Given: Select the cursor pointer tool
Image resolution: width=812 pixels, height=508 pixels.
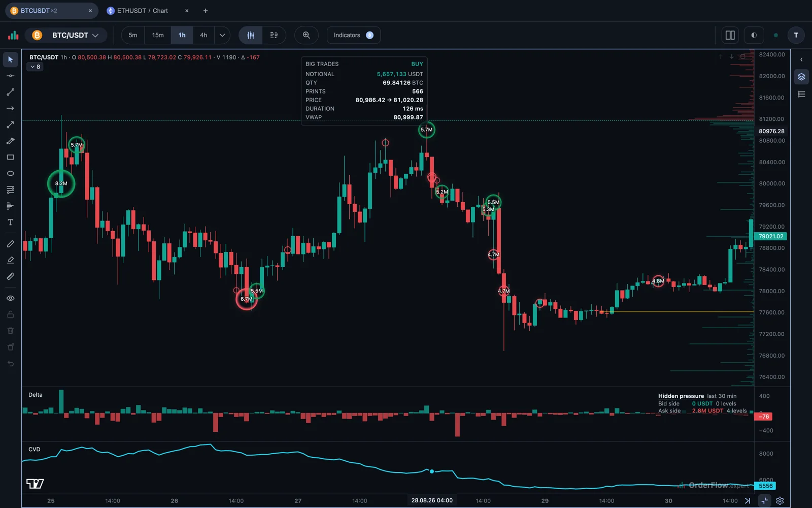Looking at the screenshot, I should [x=10, y=59].
